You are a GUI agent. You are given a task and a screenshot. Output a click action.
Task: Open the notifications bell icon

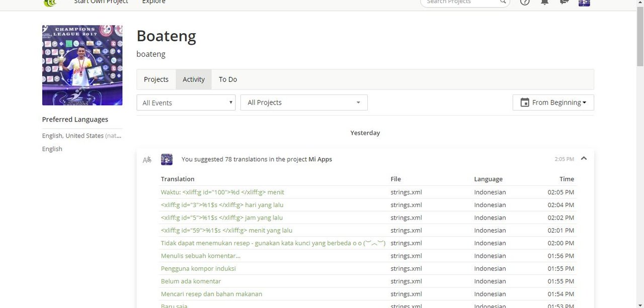[x=544, y=2]
